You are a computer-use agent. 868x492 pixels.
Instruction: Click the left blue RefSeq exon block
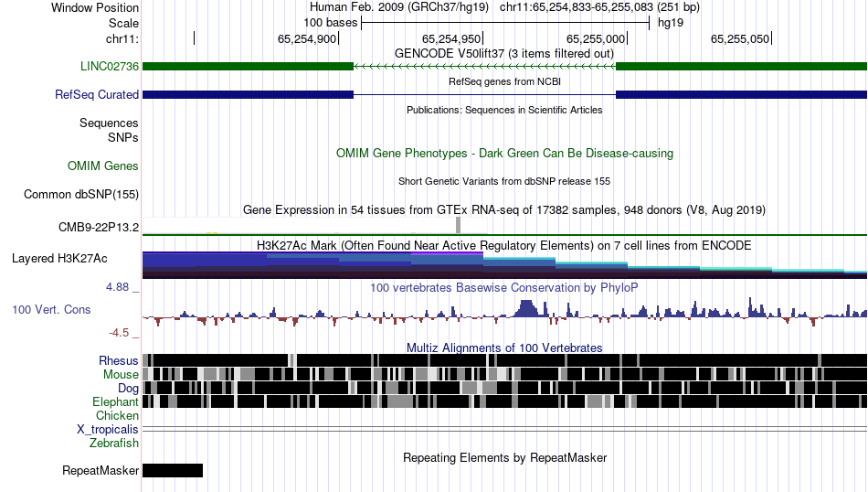click(x=248, y=95)
